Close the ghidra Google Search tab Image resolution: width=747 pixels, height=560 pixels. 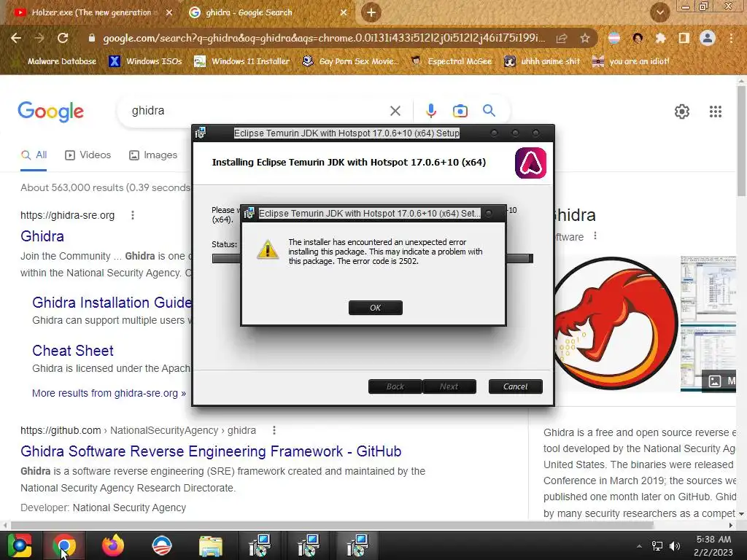click(344, 12)
